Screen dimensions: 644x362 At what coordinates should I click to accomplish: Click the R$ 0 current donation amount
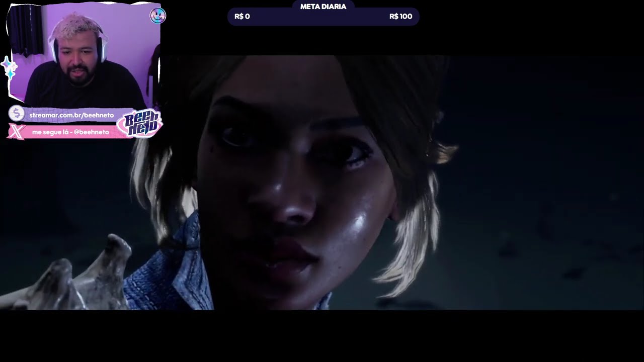[242, 17]
